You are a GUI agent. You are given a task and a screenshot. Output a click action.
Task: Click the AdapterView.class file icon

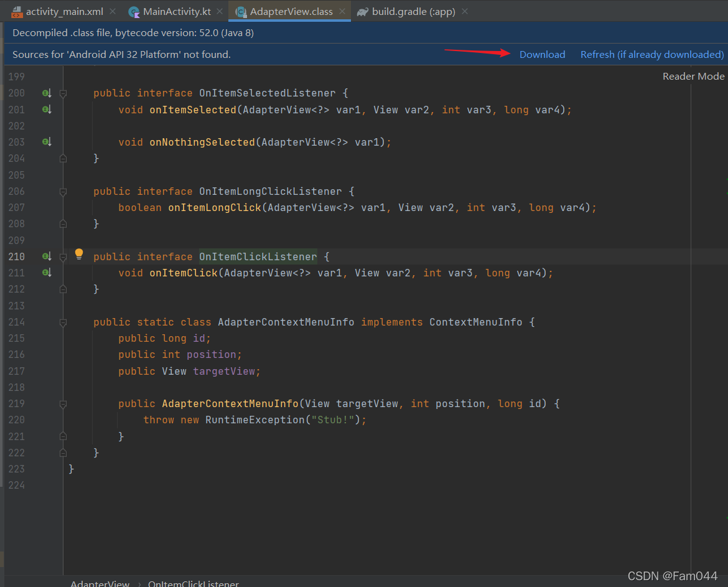pyautogui.click(x=241, y=12)
